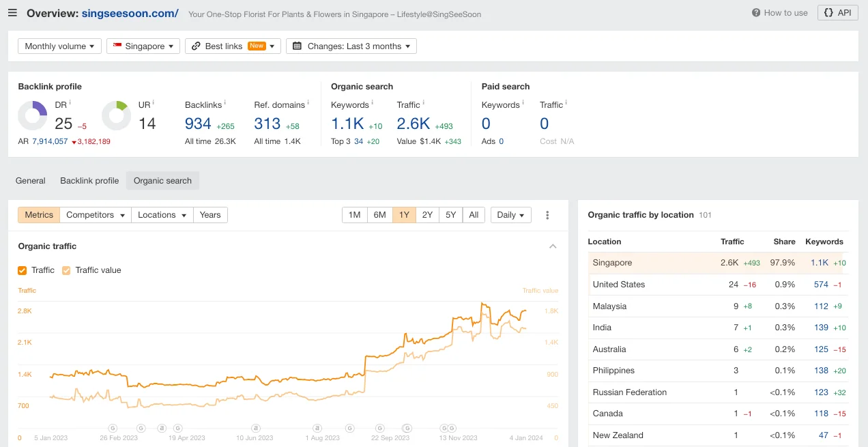Click the Singapore row in location table
The image size is (868, 447).
click(612, 263)
